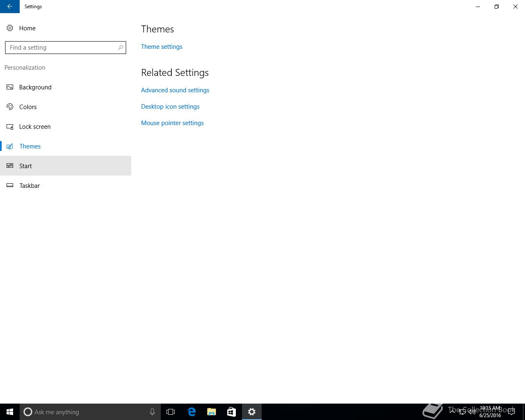
Task: Open the taskbar clock and date
Action: coord(490,412)
